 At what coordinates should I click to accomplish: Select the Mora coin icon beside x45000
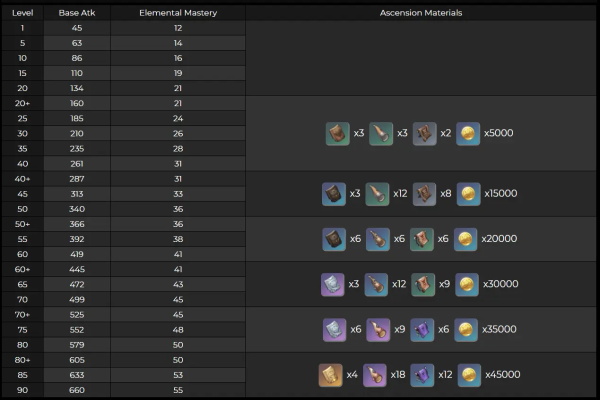point(469,375)
